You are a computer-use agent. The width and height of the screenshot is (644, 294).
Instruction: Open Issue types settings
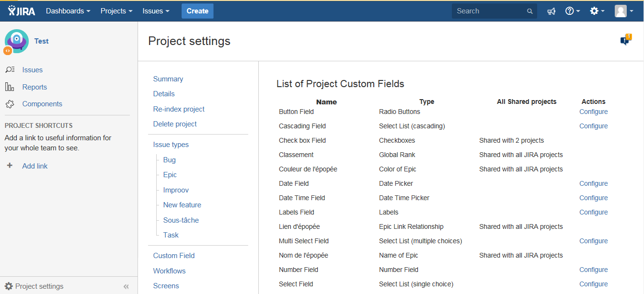point(171,145)
